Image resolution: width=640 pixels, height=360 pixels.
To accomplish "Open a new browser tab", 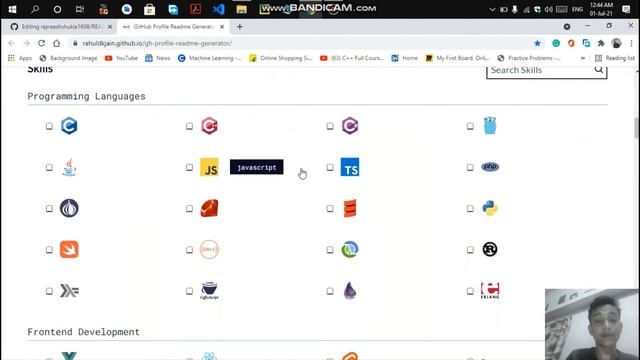I will pos(240,27).
